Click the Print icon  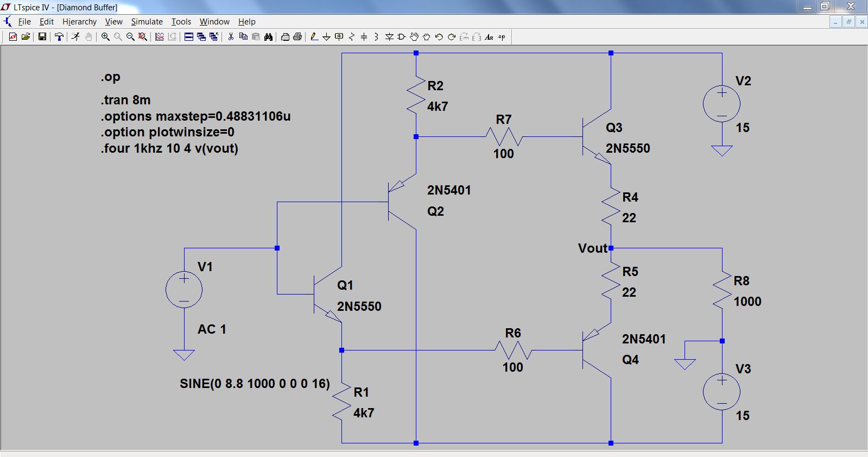[297, 37]
